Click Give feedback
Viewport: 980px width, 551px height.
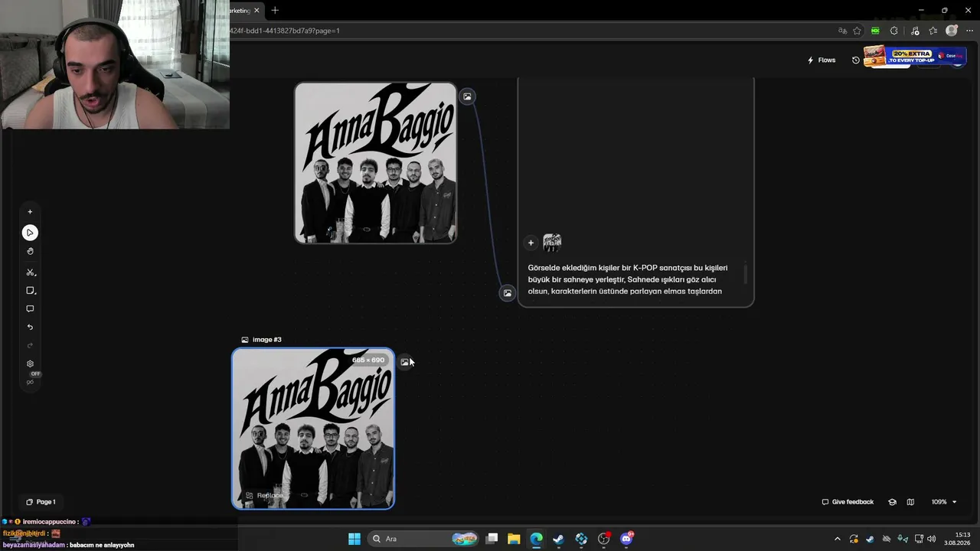pos(848,502)
